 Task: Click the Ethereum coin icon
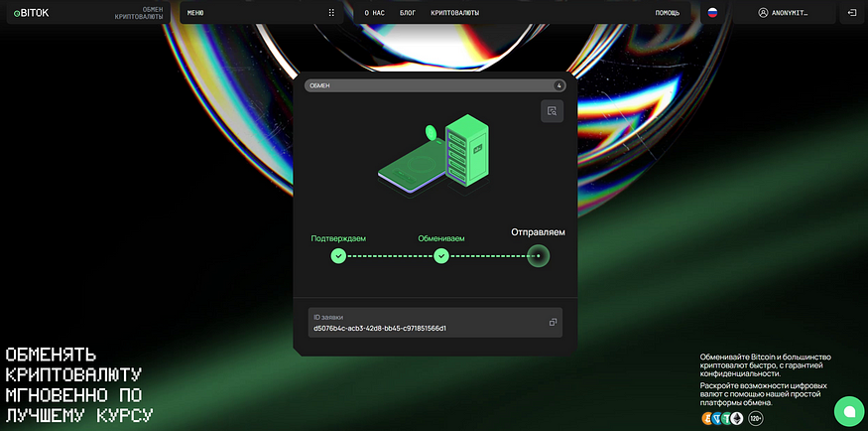(737, 418)
